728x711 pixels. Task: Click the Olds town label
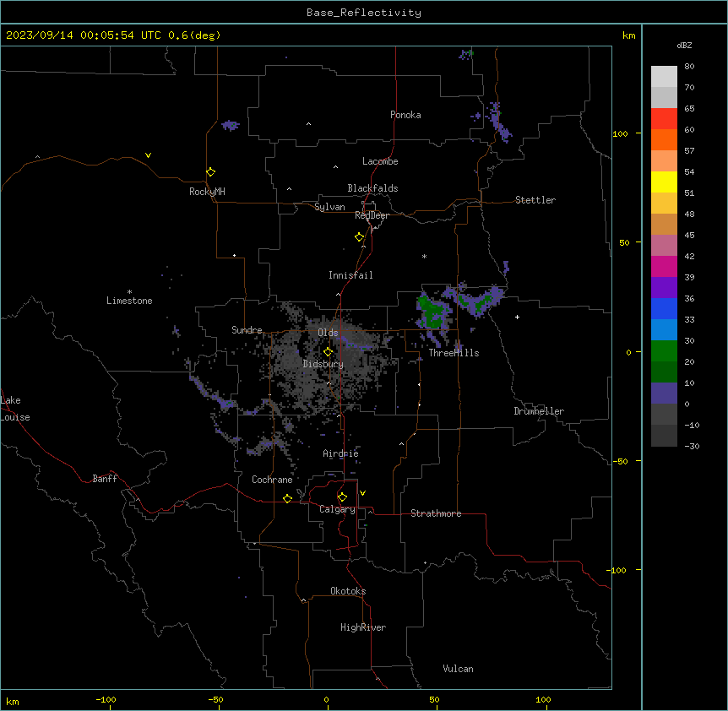tap(328, 333)
